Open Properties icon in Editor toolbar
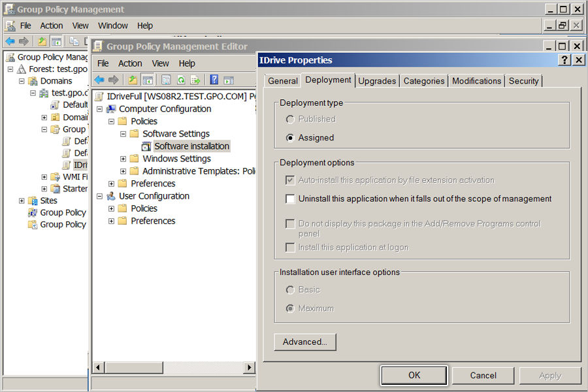Screen dimensions: 588x392 coord(166,80)
